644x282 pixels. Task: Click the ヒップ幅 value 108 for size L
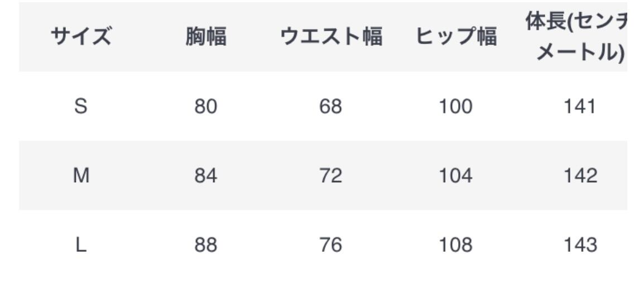pyautogui.click(x=455, y=245)
